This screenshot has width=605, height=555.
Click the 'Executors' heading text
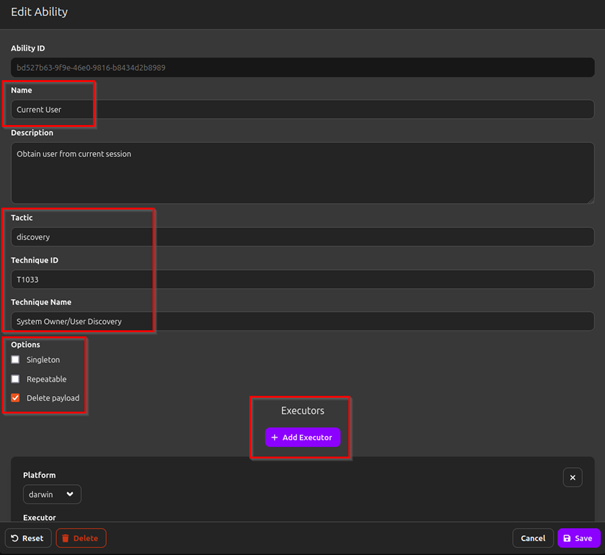[302, 411]
